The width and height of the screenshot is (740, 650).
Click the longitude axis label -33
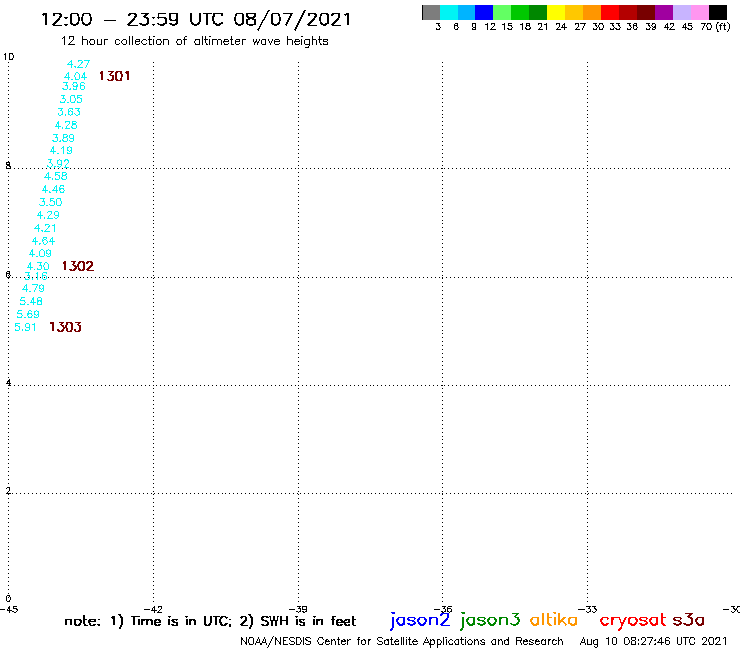point(588,609)
